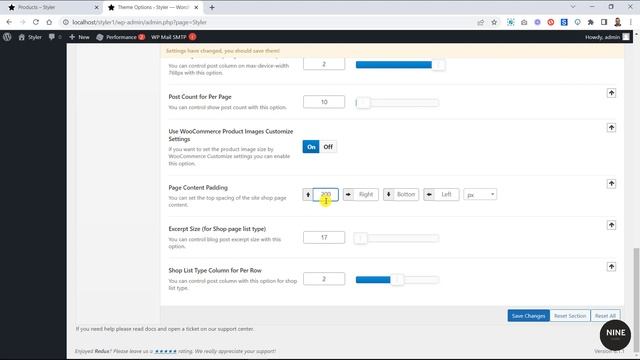Switch to the Products – Styler tab
The image size is (640, 360).
(53, 7)
